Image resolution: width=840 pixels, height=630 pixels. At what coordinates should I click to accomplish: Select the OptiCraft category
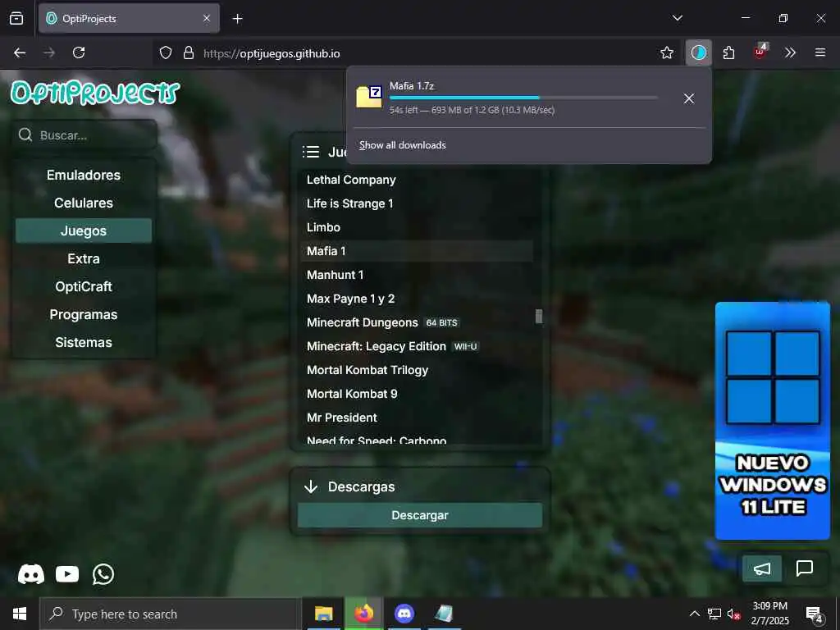84,286
